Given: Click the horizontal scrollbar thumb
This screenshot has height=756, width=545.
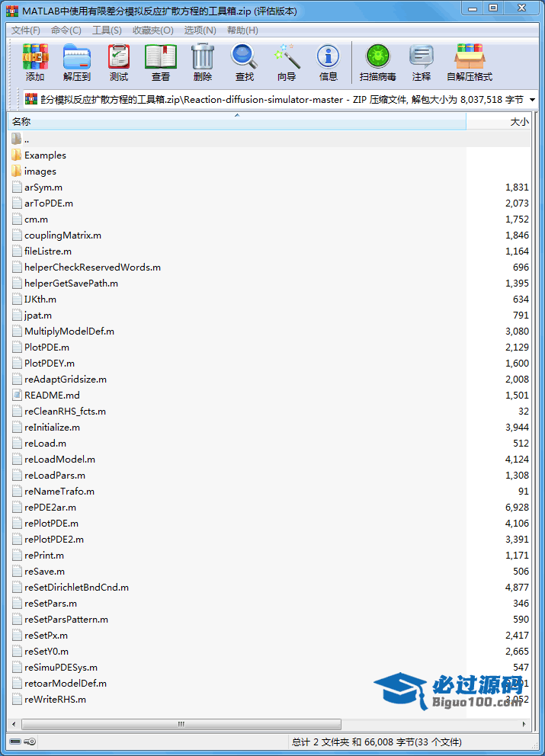Looking at the screenshot, I should pyautogui.click(x=181, y=724).
